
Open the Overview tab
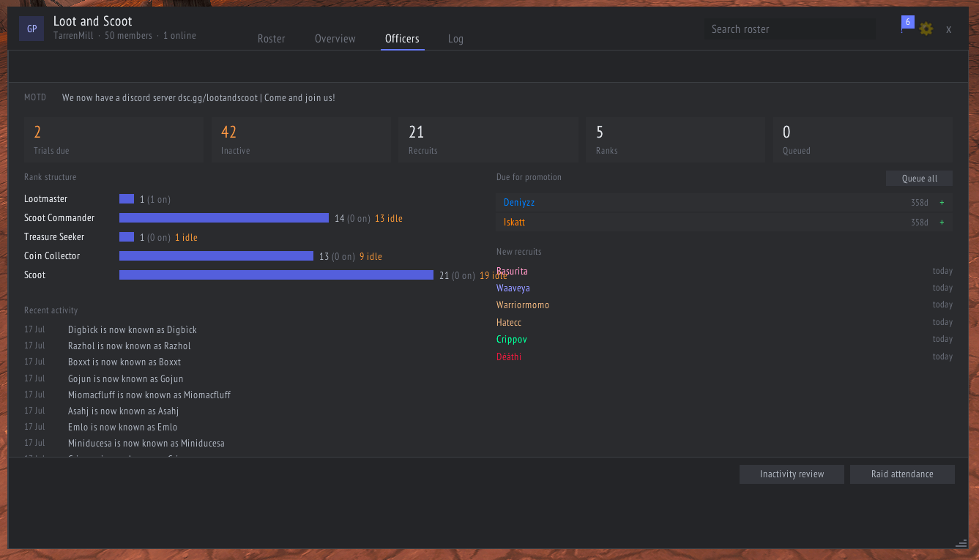click(335, 39)
